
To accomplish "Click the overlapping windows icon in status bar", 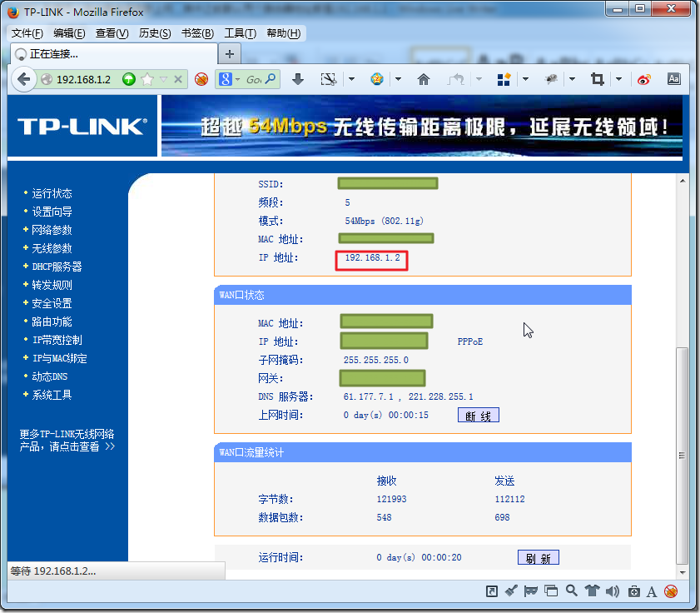I will [x=551, y=591].
